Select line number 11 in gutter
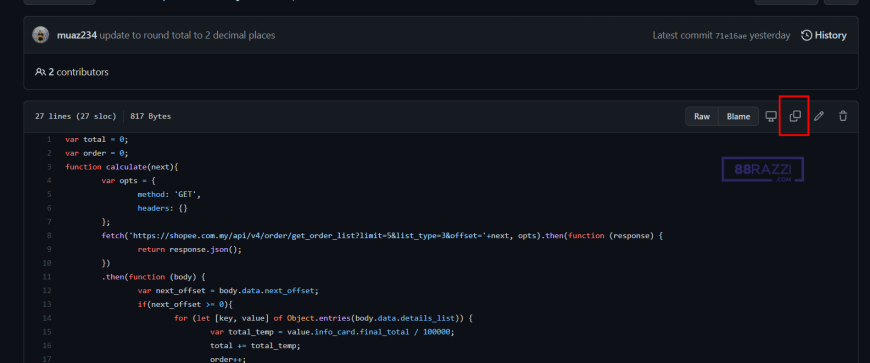 point(49,277)
